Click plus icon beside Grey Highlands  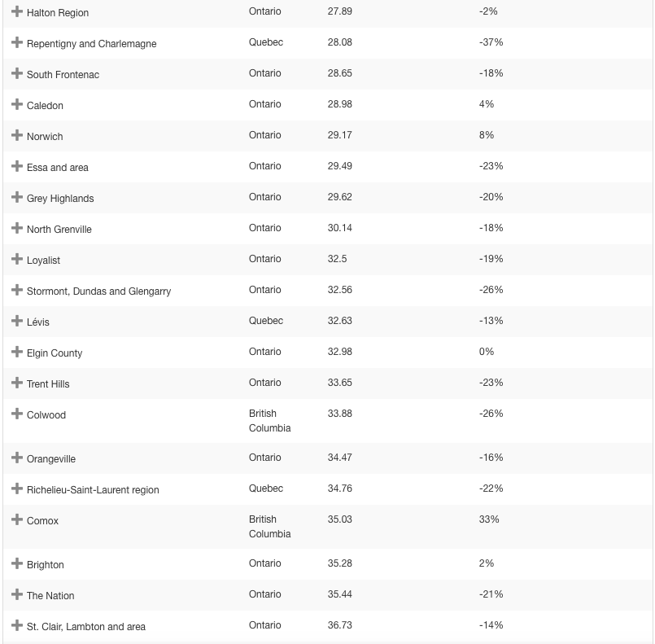pos(17,197)
